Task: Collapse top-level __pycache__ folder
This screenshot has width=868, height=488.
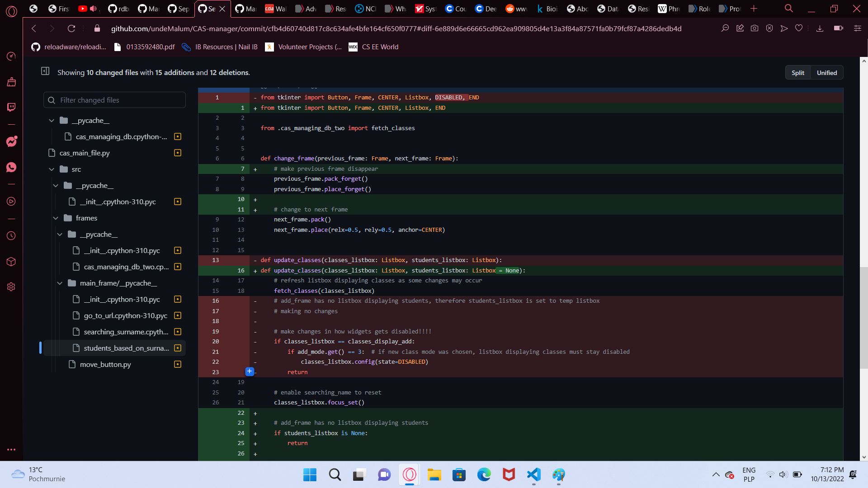Action: coord(52,121)
